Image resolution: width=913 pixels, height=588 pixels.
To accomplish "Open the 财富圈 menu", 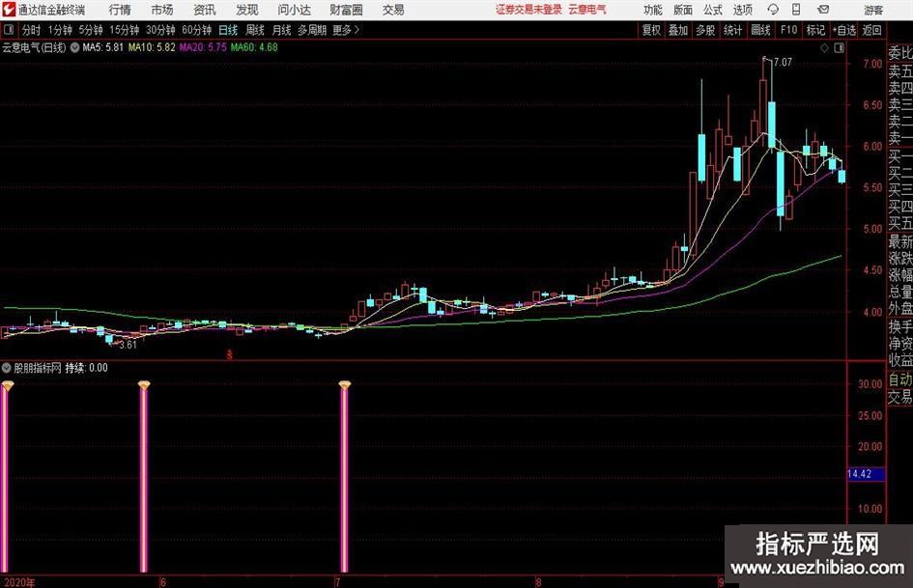I will point(346,10).
